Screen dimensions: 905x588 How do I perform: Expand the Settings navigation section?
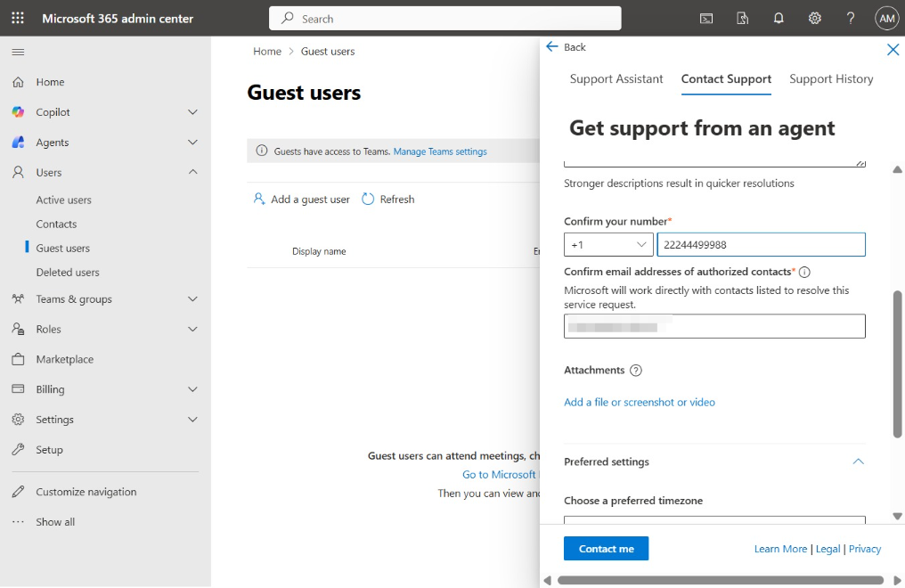point(192,419)
